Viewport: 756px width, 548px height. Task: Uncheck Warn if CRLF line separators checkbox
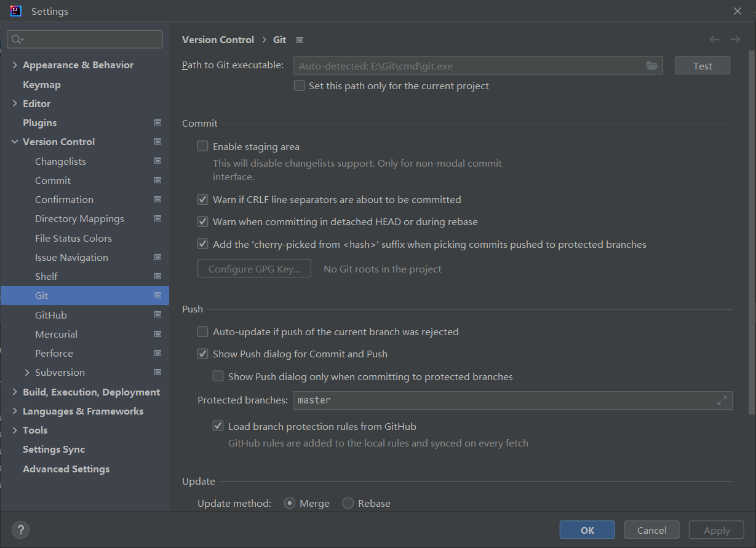pos(202,199)
